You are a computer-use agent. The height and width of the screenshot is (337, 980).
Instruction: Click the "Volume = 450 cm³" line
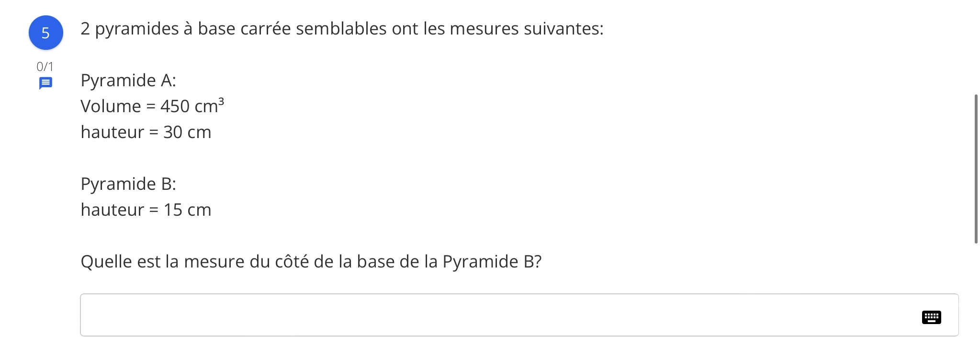[x=152, y=106]
